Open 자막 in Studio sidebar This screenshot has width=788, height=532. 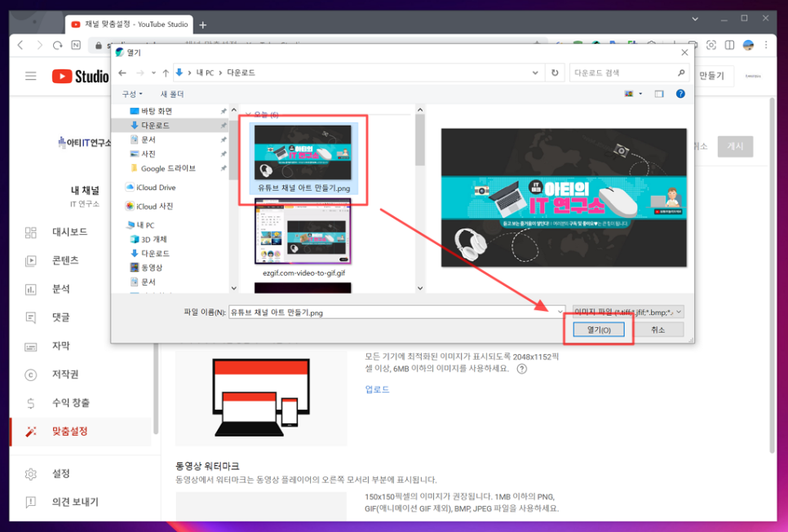[x=61, y=346]
